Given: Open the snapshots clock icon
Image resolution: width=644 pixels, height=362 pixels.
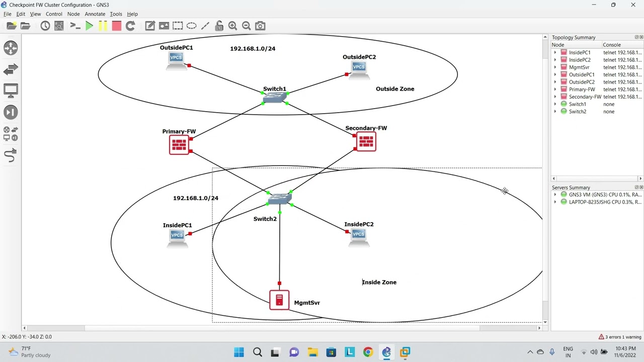Looking at the screenshot, I should pyautogui.click(x=45, y=26).
